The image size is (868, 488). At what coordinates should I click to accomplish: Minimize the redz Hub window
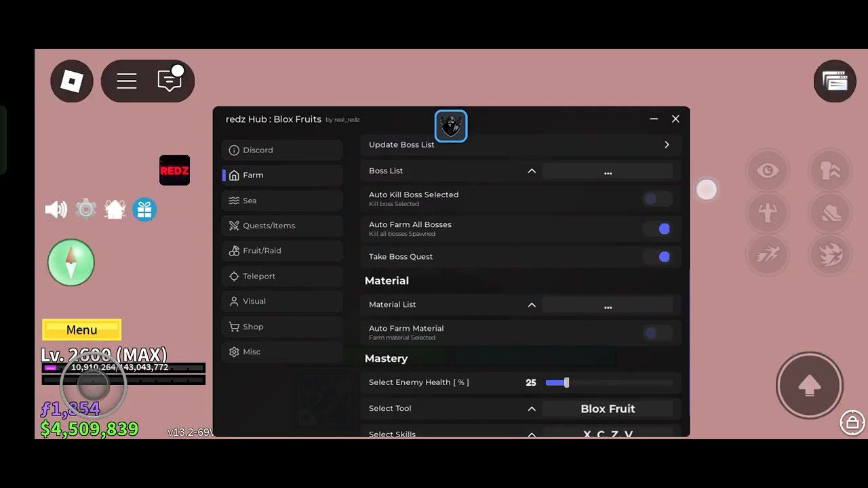click(x=654, y=119)
